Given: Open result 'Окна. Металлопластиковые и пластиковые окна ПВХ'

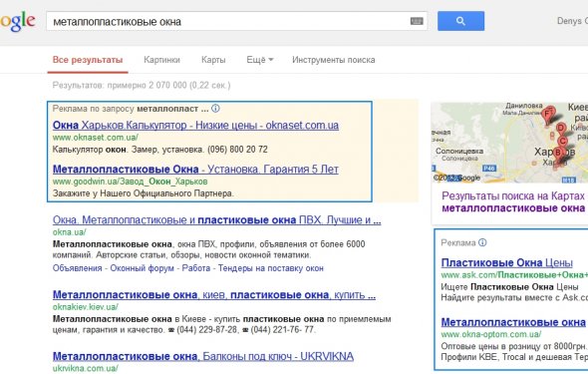Looking at the screenshot, I should (216, 219).
